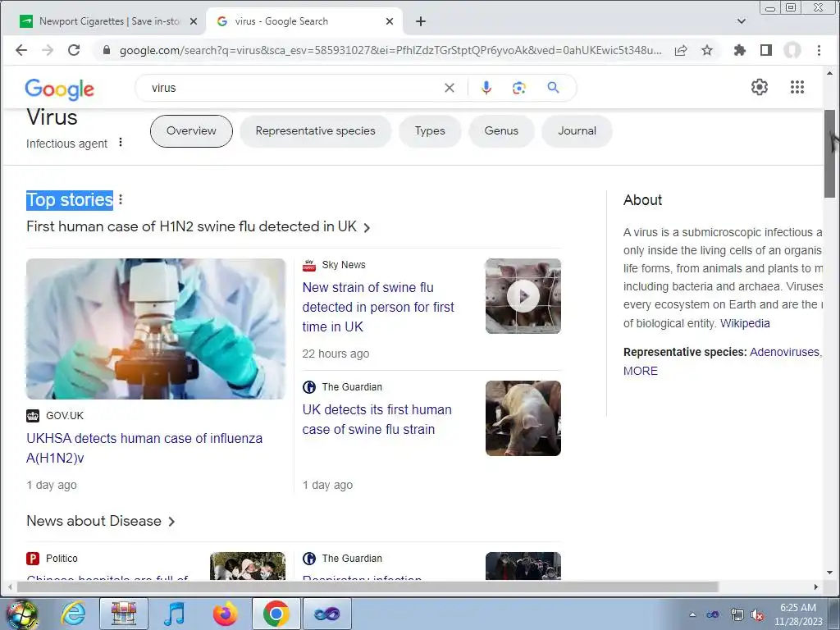Open the Chrome extensions puzzle icon

click(x=740, y=50)
